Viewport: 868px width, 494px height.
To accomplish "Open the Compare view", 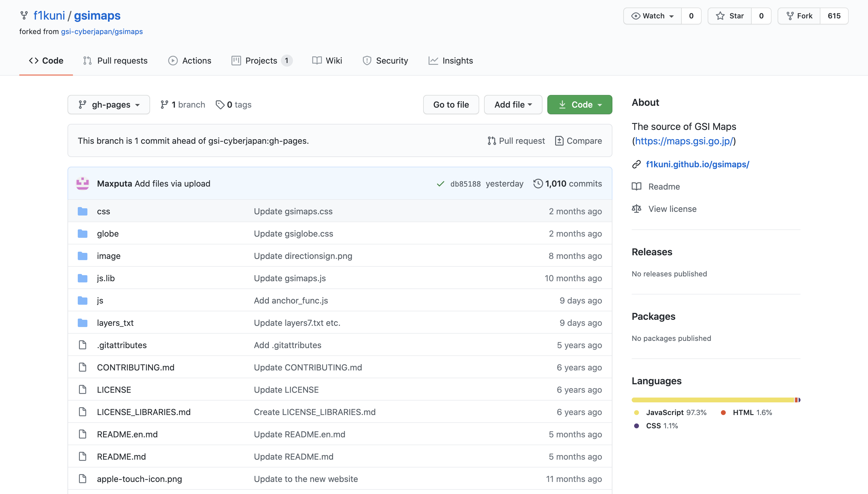I will (x=578, y=140).
